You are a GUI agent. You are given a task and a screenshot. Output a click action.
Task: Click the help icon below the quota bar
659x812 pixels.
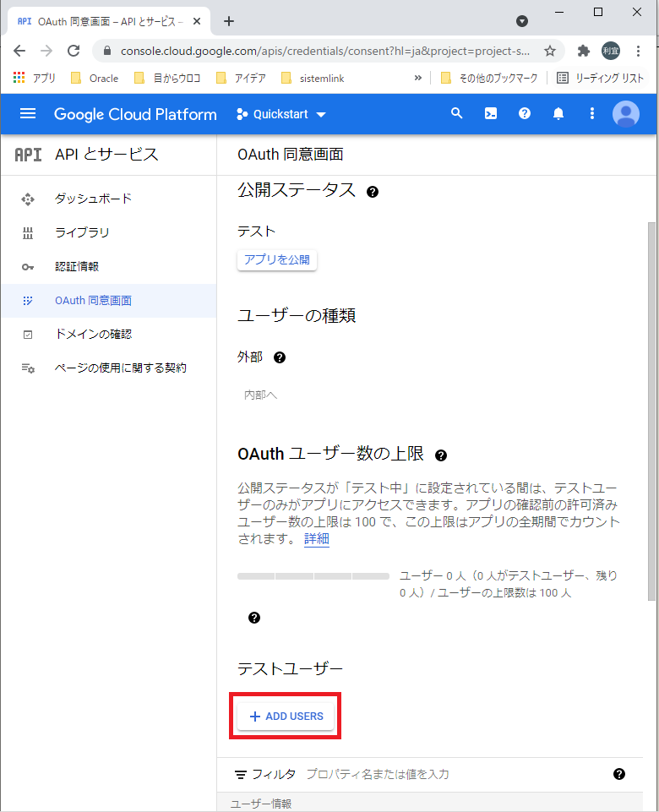[254, 618]
